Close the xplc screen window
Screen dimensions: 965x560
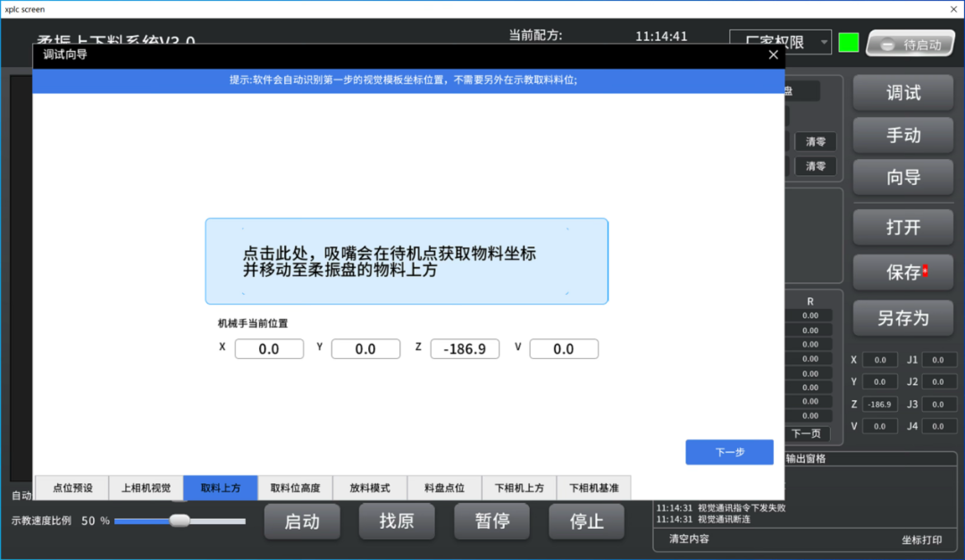953,9
